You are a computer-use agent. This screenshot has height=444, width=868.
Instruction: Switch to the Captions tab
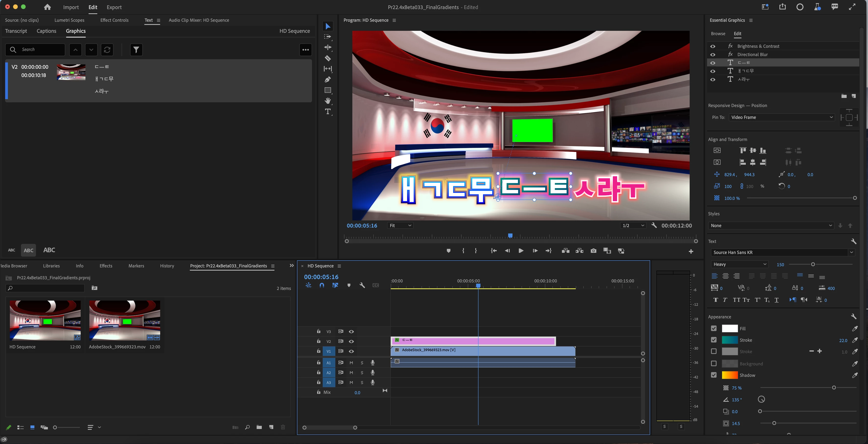[x=46, y=31]
